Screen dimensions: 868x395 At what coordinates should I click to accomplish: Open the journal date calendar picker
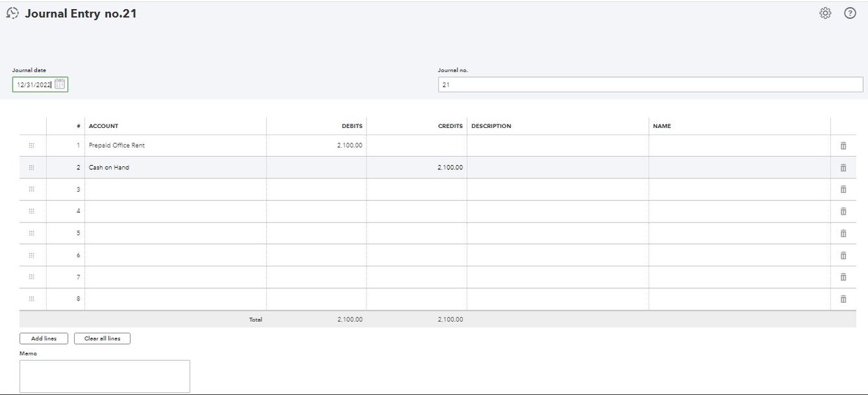[60, 85]
